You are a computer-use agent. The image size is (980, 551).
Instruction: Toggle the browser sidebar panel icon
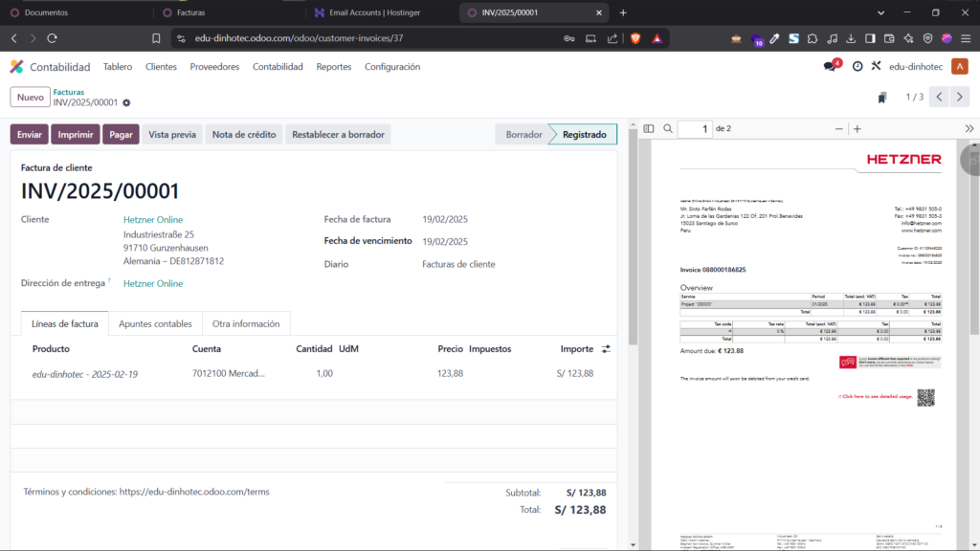[x=870, y=38]
